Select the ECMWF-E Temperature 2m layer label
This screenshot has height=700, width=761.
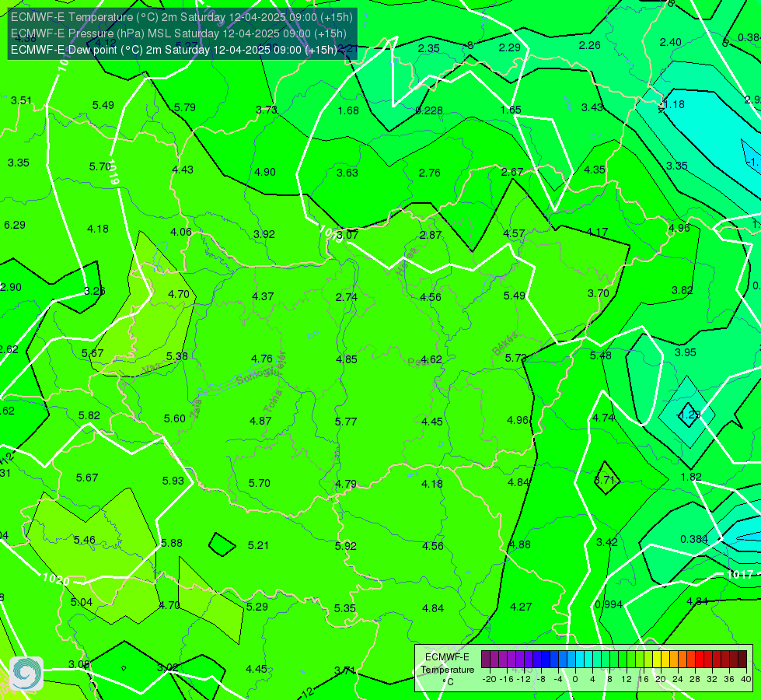[x=182, y=17]
